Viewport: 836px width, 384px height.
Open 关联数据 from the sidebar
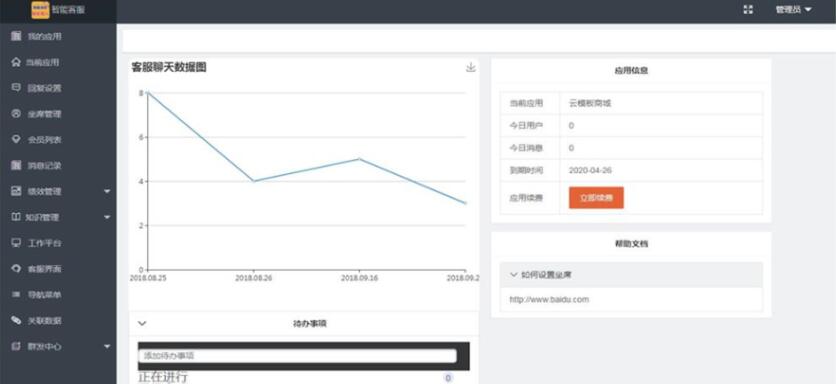point(44,321)
